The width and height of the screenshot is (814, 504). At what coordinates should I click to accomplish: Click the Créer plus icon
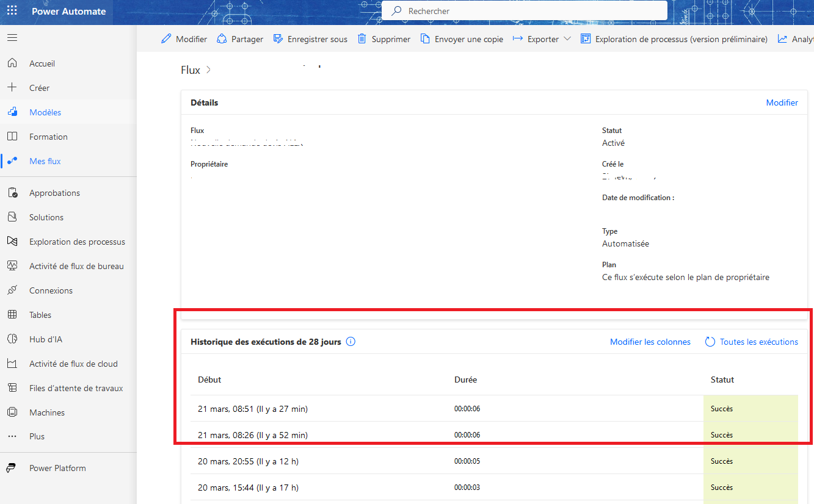coord(12,88)
